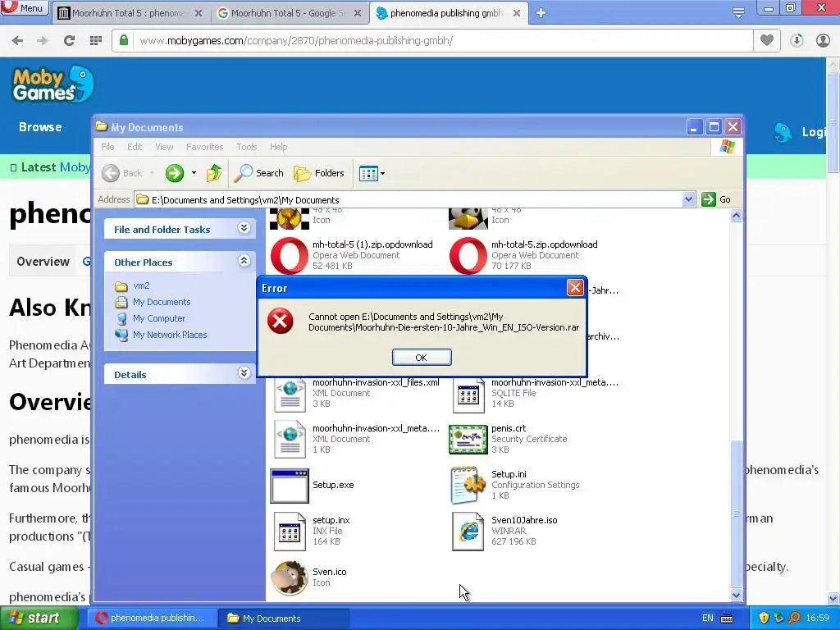
Task: Open Opera Speed Dial grid icon
Action: [x=96, y=41]
